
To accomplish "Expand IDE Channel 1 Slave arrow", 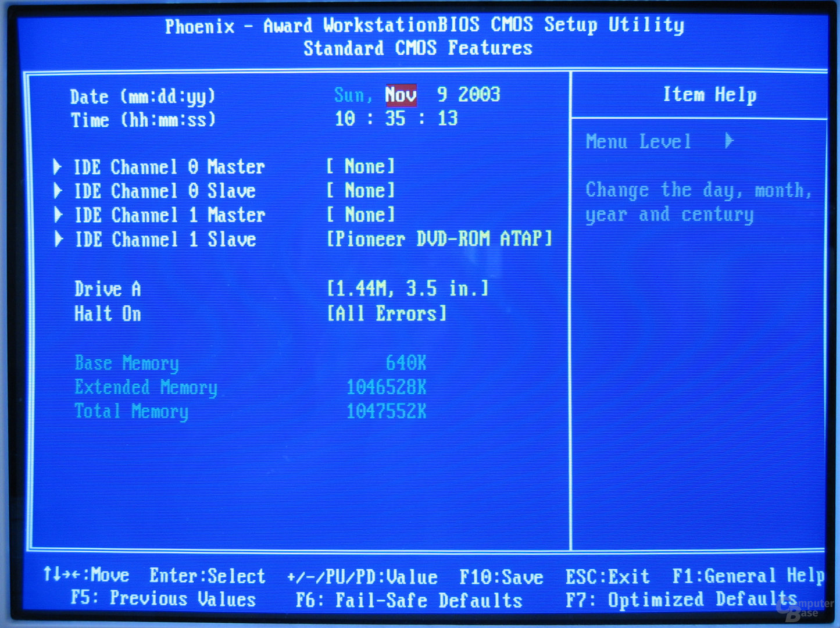I will point(58,240).
